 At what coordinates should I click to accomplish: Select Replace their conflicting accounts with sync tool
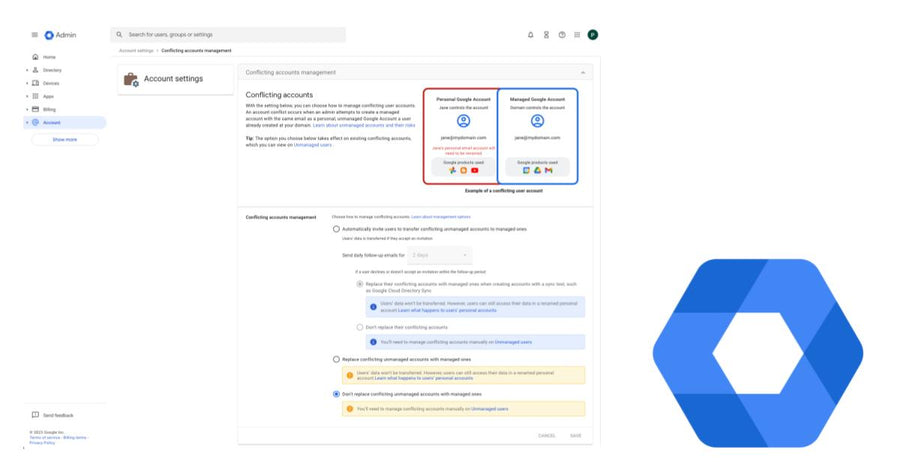(360, 284)
